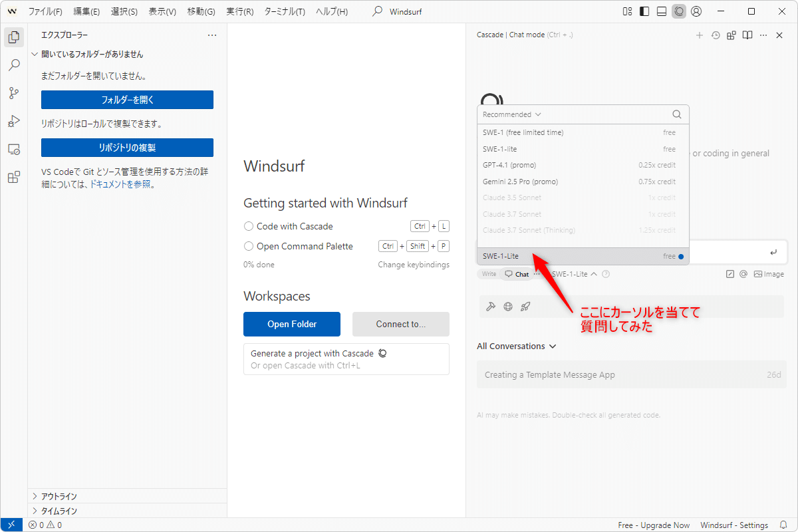The height and width of the screenshot is (532, 798).
Task: Open the 表示(V) menu
Action: tap(162, 11)
